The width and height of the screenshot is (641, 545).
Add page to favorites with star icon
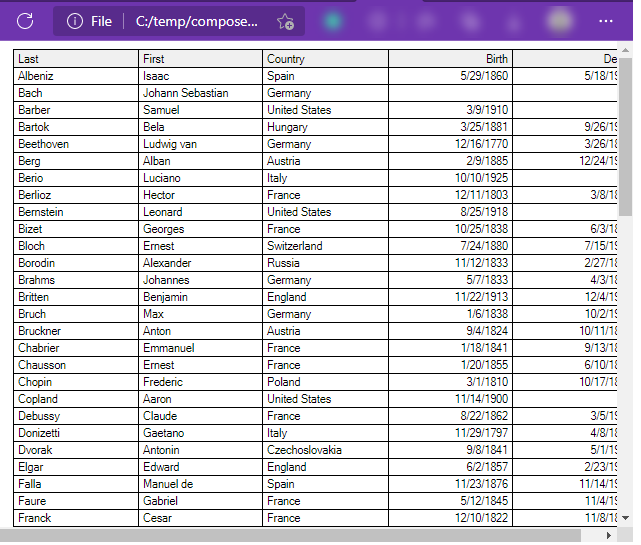(285, 21)
